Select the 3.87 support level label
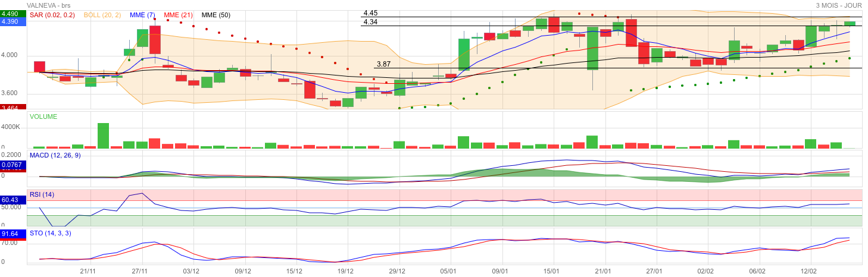The image size is (868, 277). [383, 64]
